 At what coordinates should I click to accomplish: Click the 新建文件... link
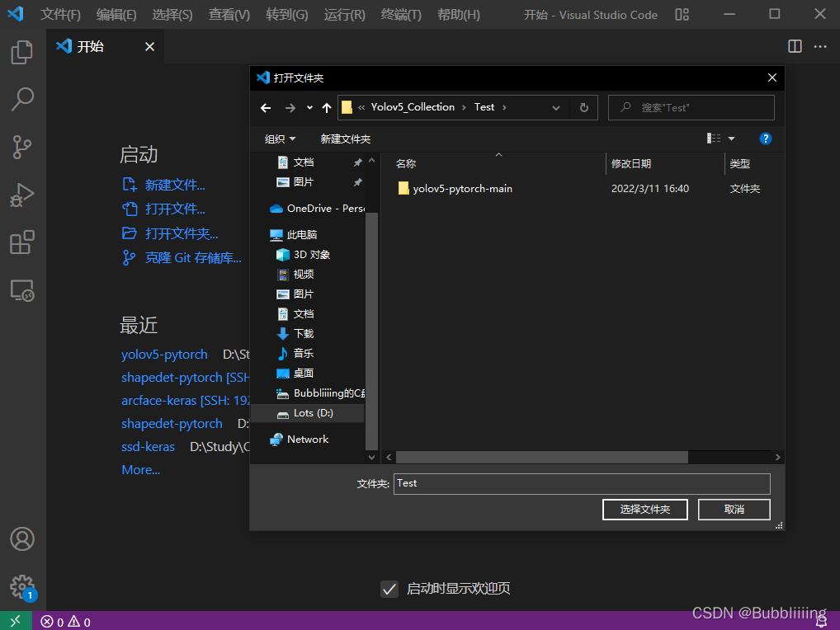(175, 185)
